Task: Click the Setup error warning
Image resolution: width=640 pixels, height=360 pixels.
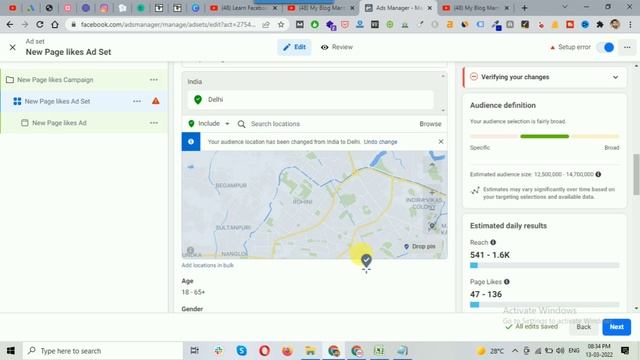Action: (x=570, y=47)
